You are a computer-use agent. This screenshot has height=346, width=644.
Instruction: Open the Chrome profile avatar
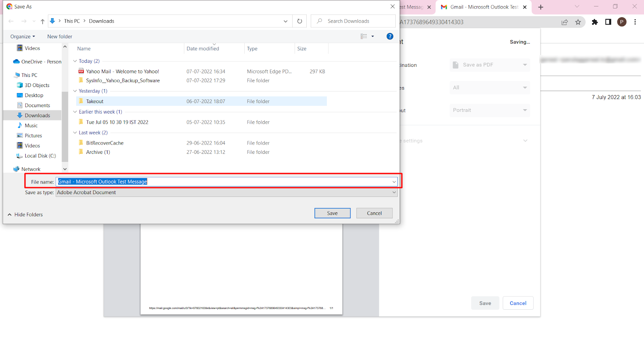(x=622, y=22)
